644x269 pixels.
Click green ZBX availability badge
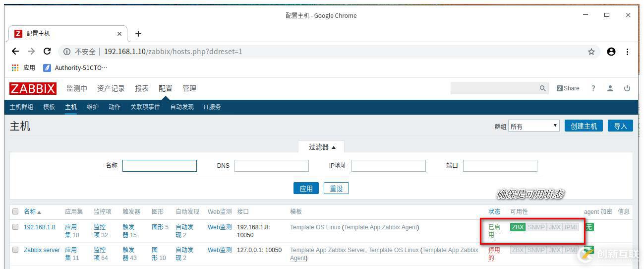pyautogui.click(x=518, y=227)
